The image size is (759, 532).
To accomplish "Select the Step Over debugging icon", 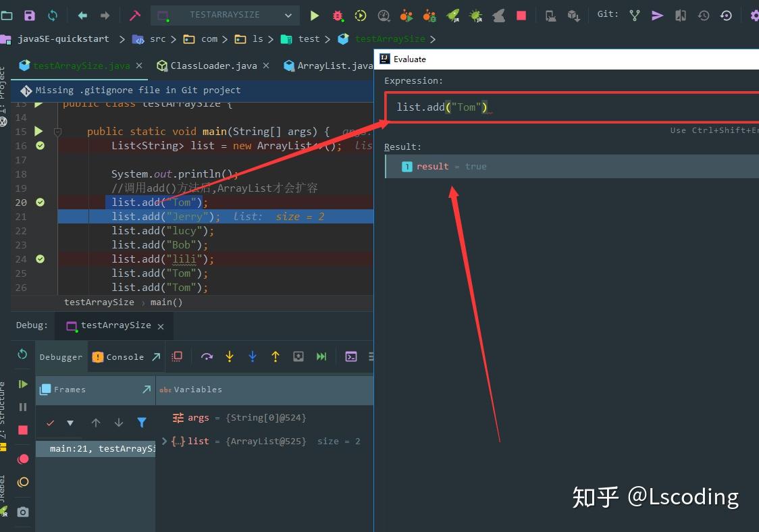I will point(207,356).
